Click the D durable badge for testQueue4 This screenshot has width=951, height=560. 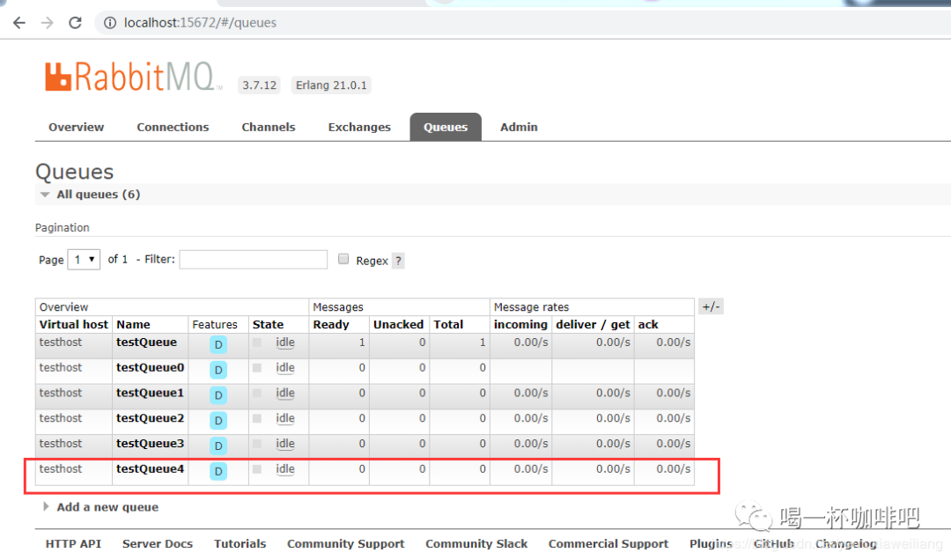click(x=218, y=471)
